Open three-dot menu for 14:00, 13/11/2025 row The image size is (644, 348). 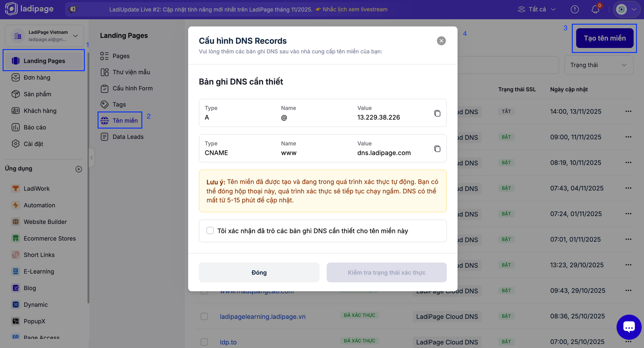click(628, 111)
